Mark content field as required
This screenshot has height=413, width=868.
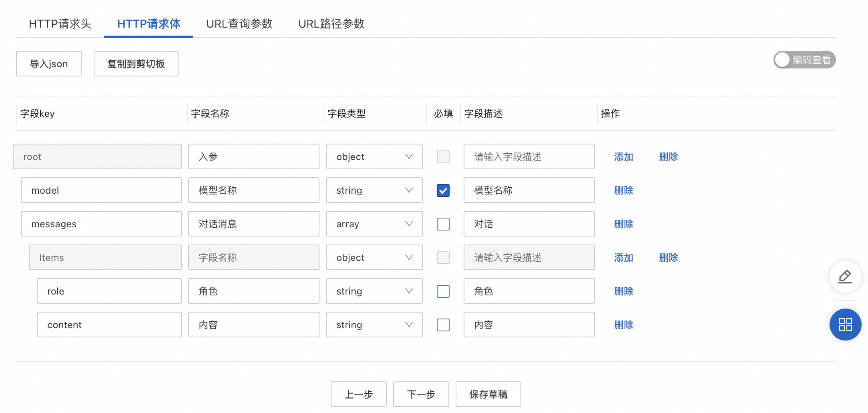click(443, 325)
